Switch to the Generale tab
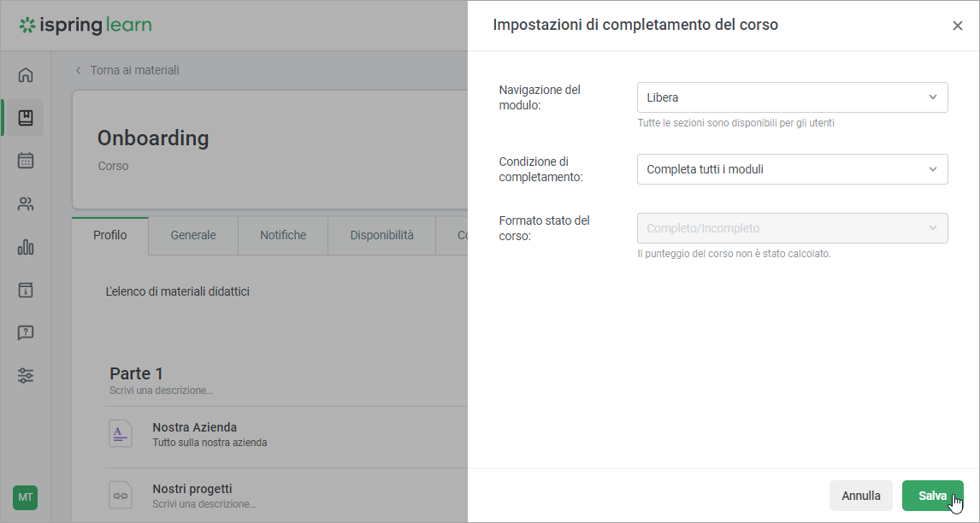The image size is (980, 523). (x=193, y=235)
